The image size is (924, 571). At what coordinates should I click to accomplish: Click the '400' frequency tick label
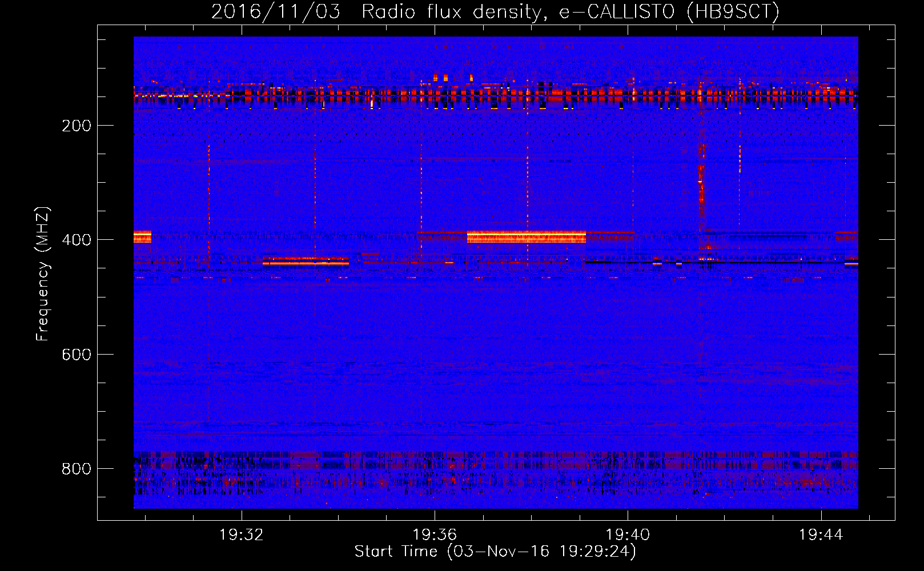pos(77,240)
